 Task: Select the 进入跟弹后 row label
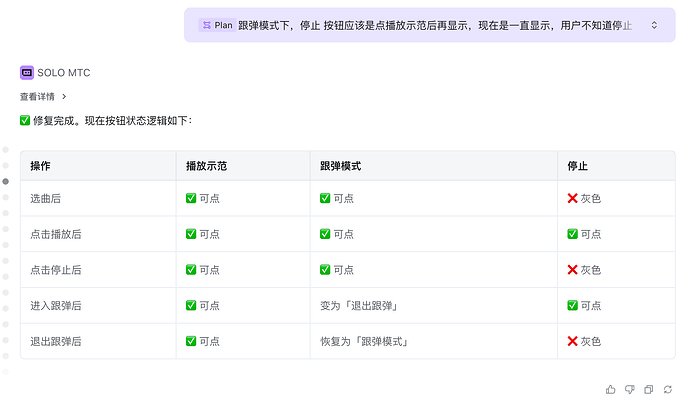(x=56, y=305)
